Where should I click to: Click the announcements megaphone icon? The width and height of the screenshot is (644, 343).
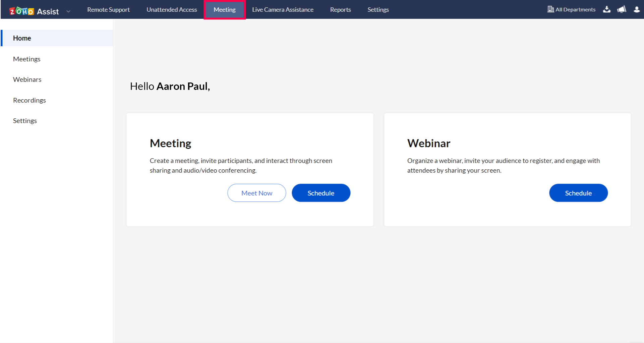[x=621, y=9]
